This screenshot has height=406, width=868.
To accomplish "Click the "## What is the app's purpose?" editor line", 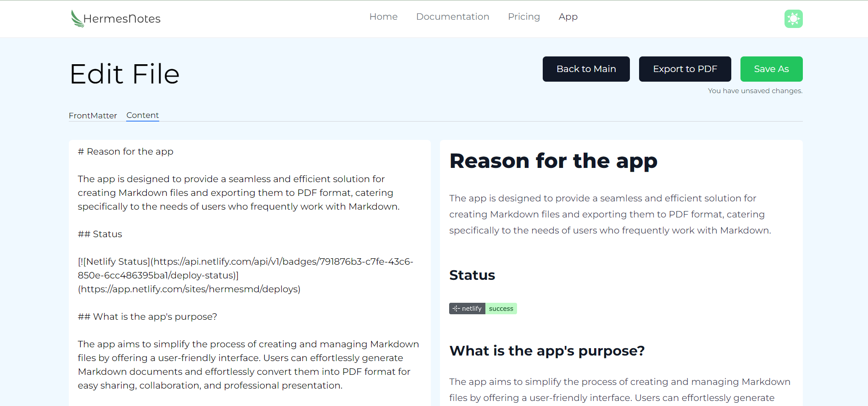I will pos(147,317).
